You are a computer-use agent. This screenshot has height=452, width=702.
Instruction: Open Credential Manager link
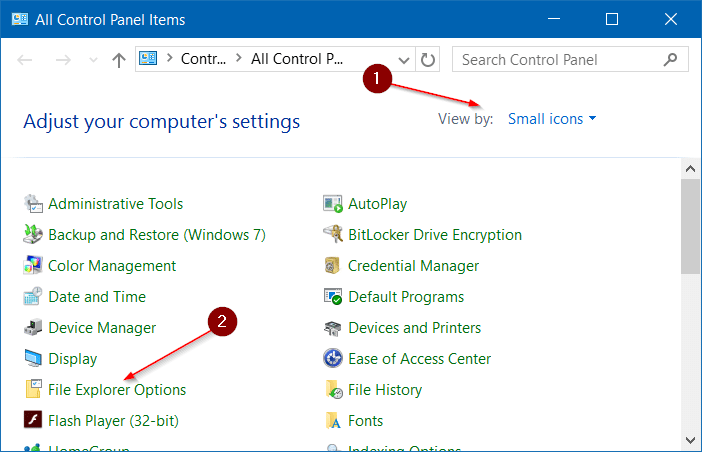click(413, 266)
